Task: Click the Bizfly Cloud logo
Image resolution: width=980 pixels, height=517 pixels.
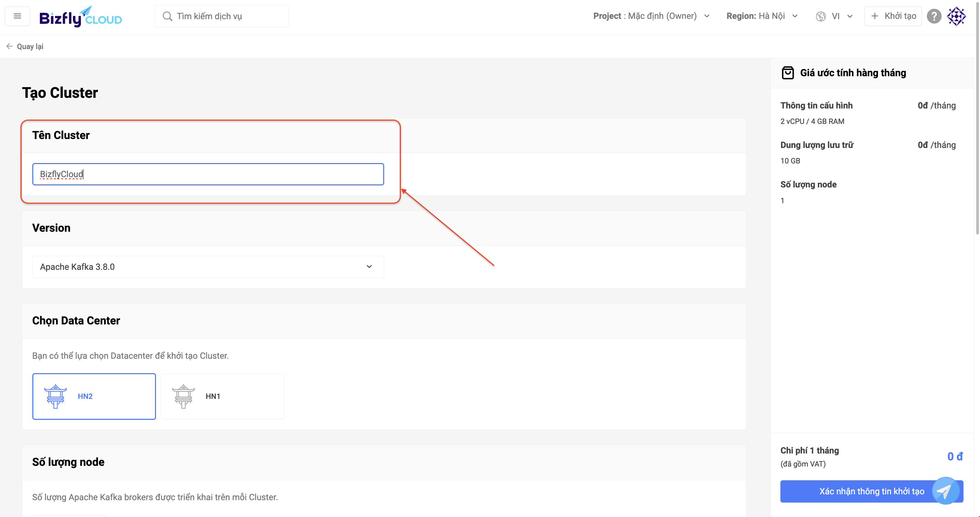Action: pos(80,17)
